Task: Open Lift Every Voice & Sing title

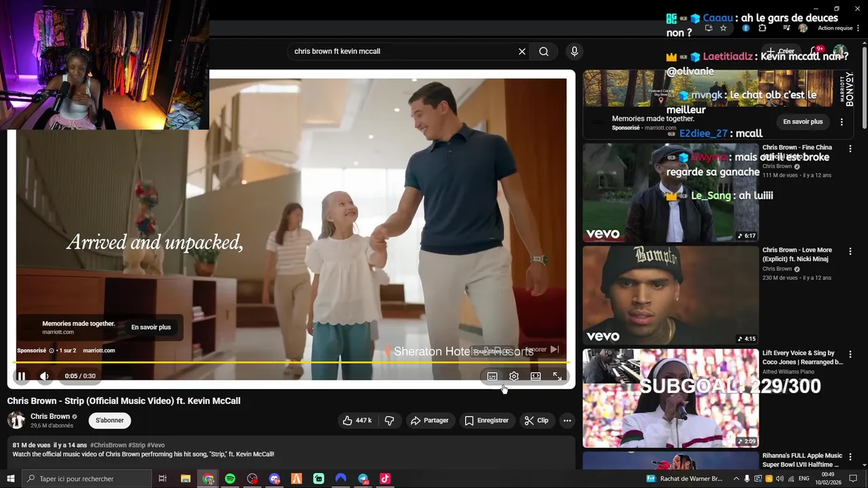Action: pos(802,357)
